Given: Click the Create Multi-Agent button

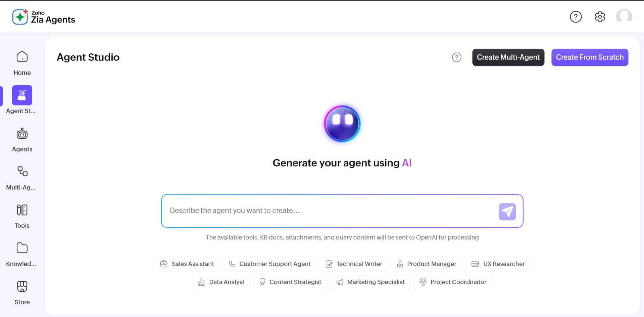Looking at the screenshot, I should coord(508,57).
